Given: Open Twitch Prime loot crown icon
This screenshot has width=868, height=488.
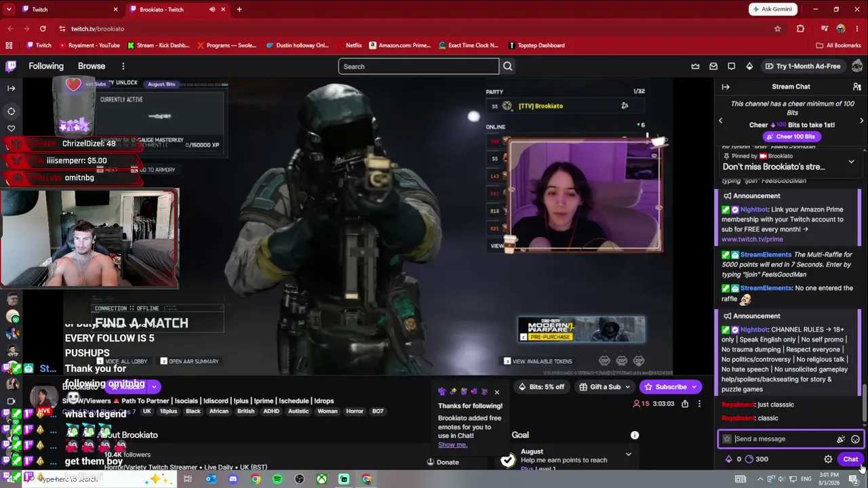Looking at the screenshot, I should [695, 66].
